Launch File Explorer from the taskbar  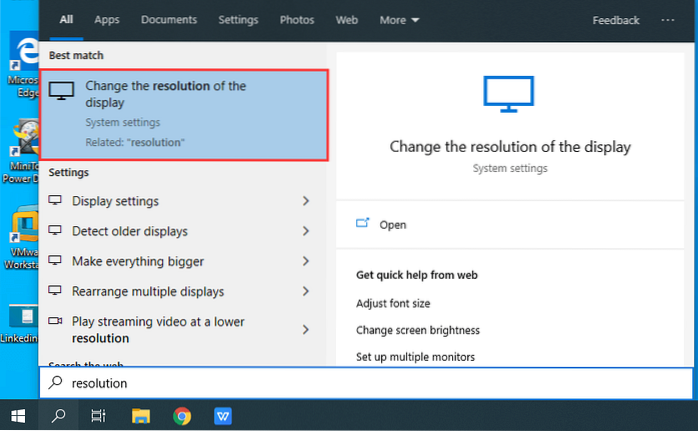[x=141, y=415]
